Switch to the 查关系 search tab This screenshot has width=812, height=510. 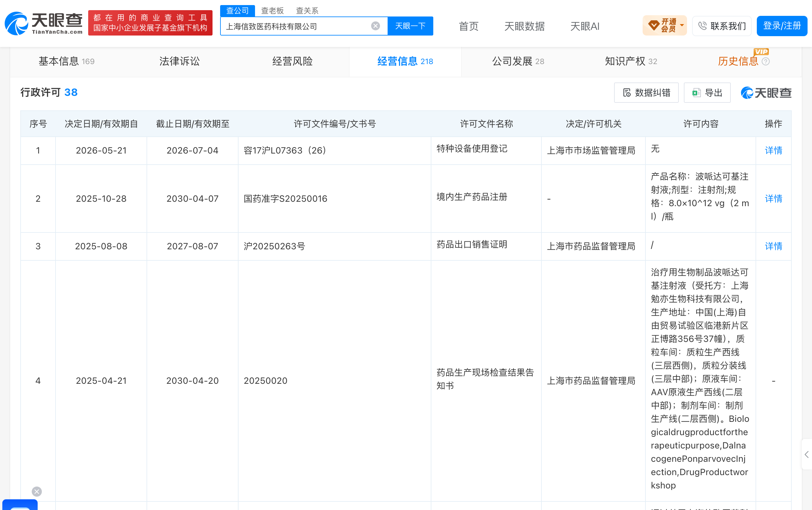[x=307, y=11]
